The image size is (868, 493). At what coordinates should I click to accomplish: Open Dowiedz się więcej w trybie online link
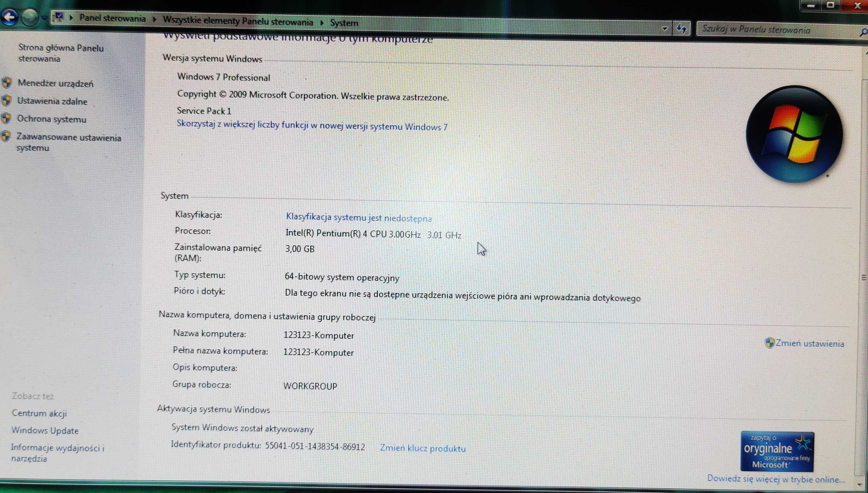tap(776, 479)
